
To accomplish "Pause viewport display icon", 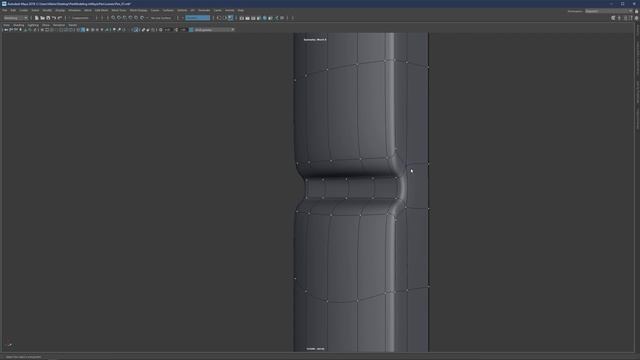I will point(282,18).
